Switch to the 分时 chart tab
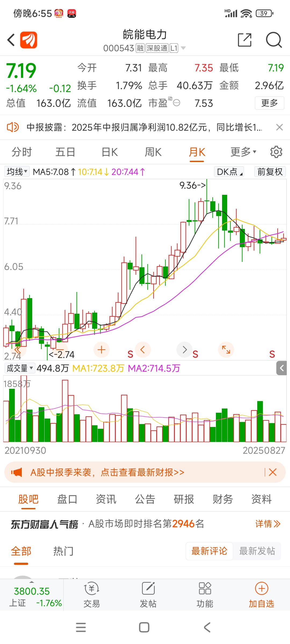Viewport: 290px width, 644px height. 22,152
